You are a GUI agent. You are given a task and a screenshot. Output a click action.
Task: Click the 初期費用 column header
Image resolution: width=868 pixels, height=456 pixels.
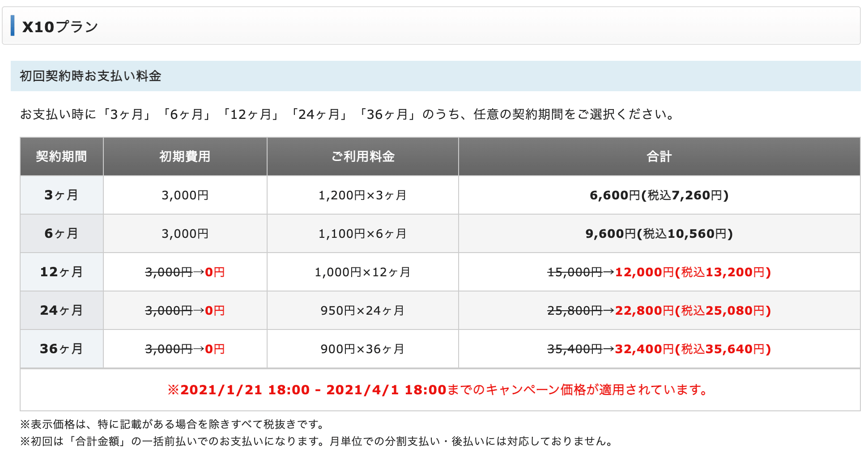(185, 156)
